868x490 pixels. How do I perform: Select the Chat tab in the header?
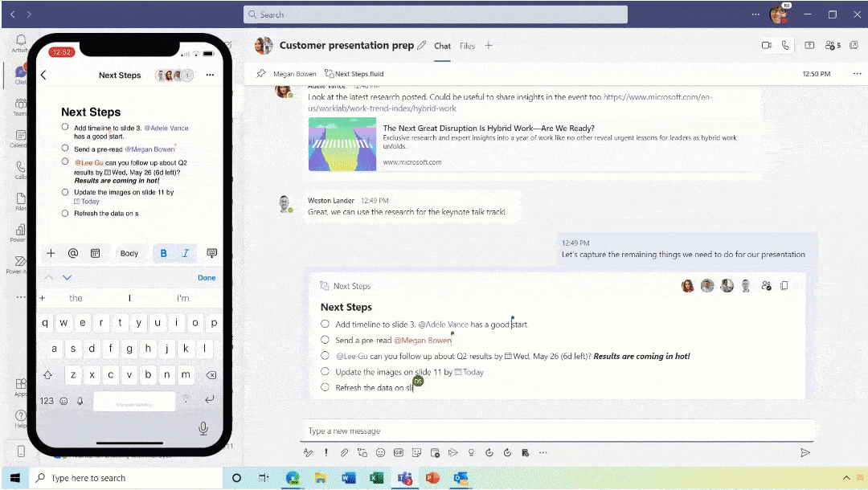(442, 46)
